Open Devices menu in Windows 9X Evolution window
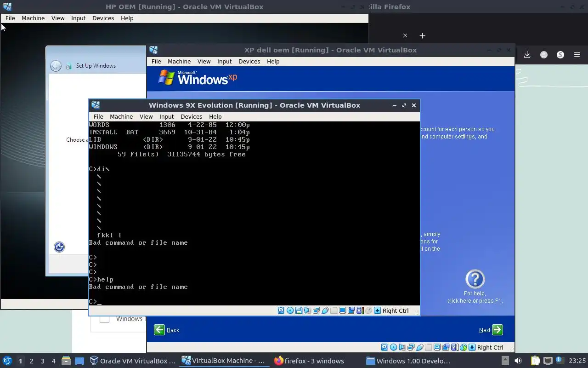This screenshot has height=368, width=588. pyautogui.click(x=191, y=116)
